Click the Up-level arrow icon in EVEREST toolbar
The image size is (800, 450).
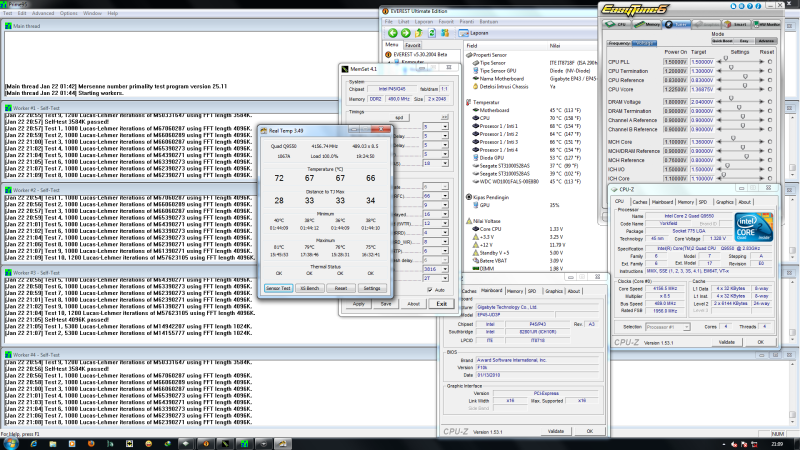pyautogui.click(x=419, y=33)
